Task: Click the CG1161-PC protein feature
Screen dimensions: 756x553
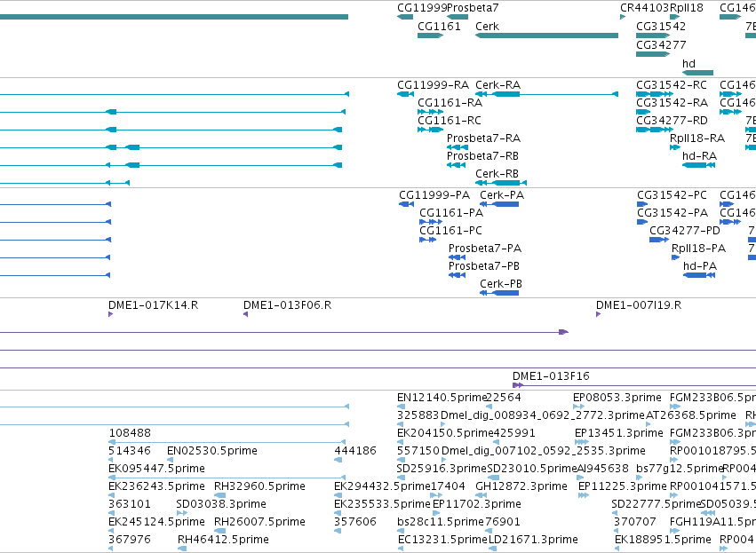Action: pyautogui.click(x=427, y=240)
